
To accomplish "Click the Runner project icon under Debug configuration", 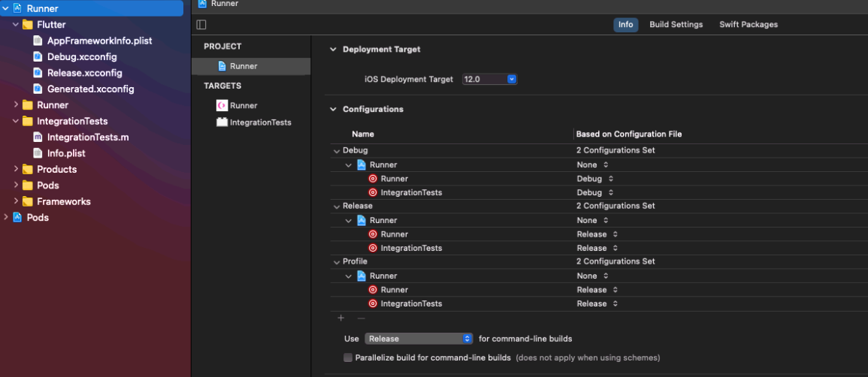I will coord(361,164).
